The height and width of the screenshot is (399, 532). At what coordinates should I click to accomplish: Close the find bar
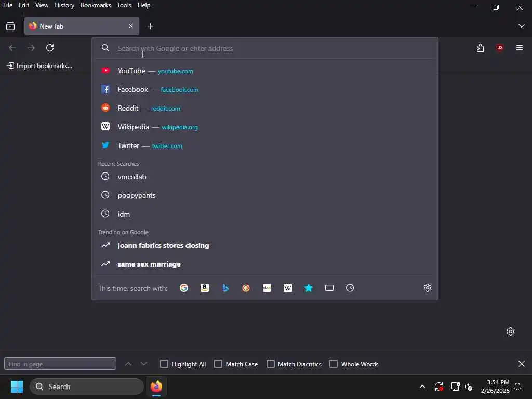click(x=522, y=364)
